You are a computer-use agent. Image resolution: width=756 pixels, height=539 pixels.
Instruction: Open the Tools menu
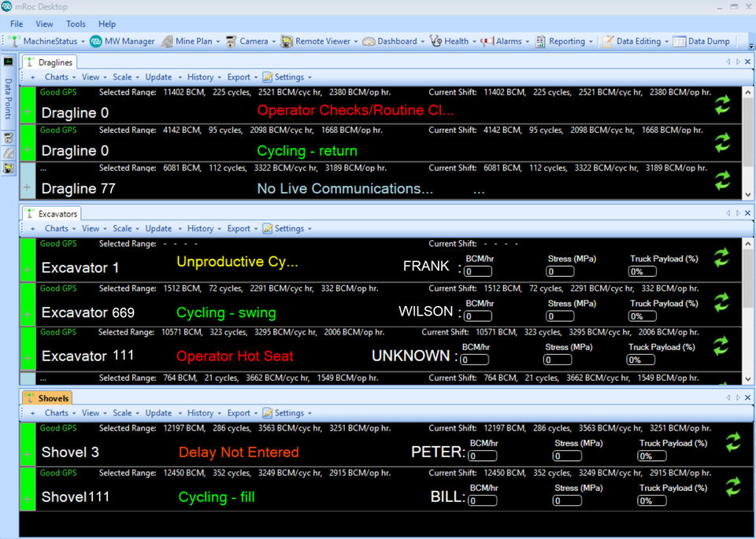(76, 24)
